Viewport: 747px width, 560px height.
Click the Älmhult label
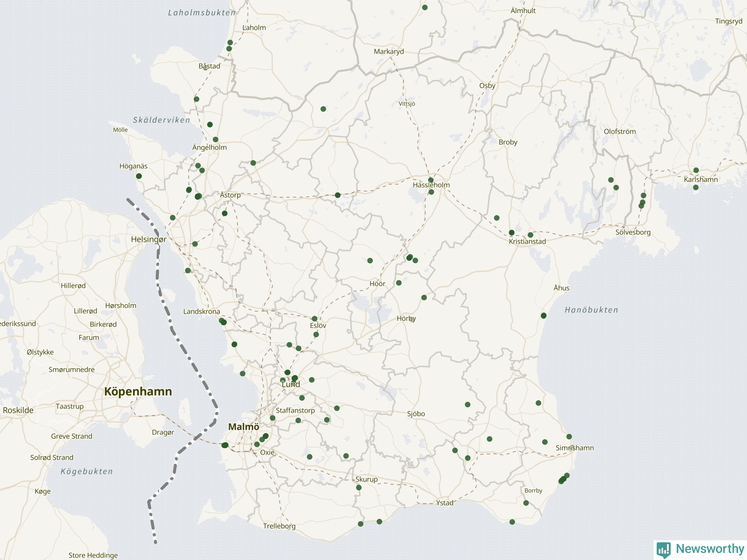point(523,11)
